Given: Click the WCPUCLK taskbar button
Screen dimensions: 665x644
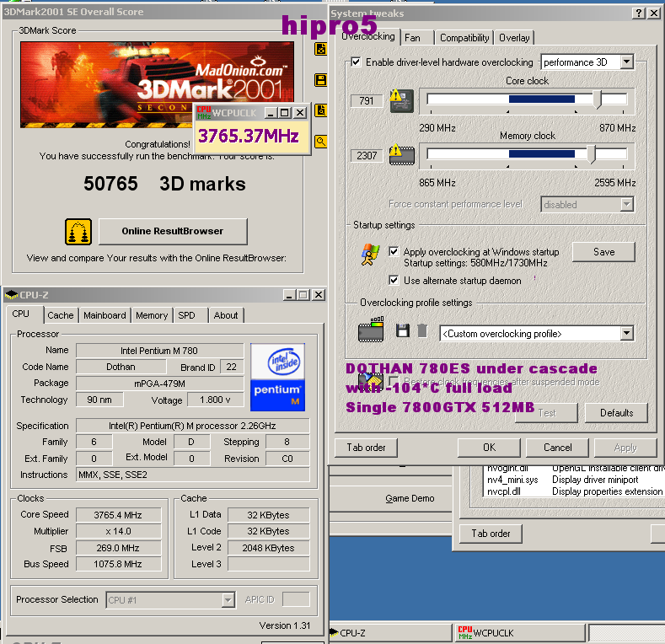Looking at the screenshot, I should 518,632.
